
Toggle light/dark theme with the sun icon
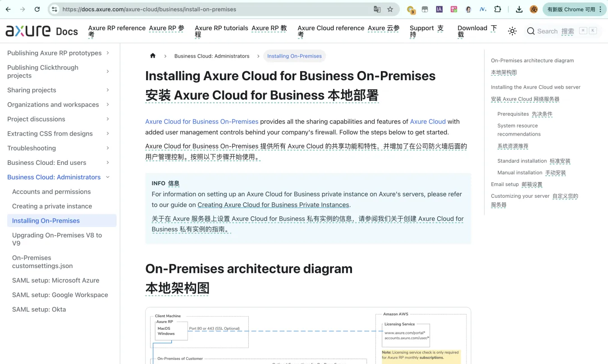[x=512, y=31]
